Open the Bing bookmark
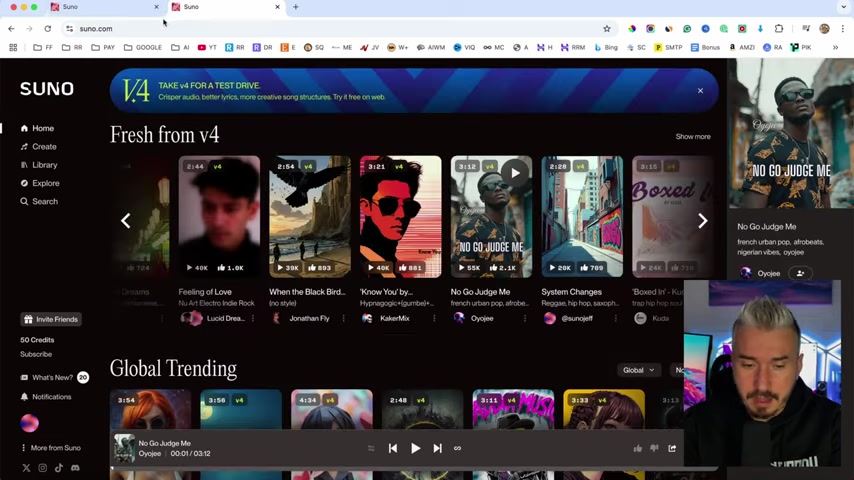Screen dimensions: 854x480 pos(606,47)
